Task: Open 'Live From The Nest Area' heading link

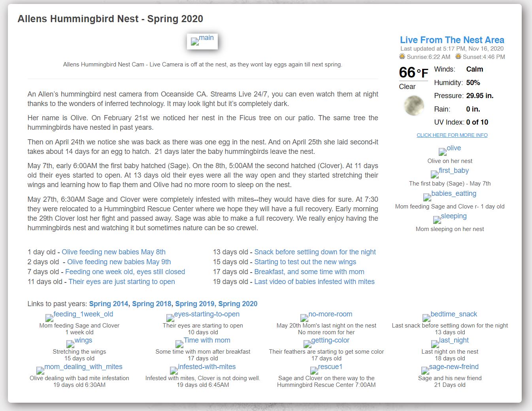Action: click(452, 40)
